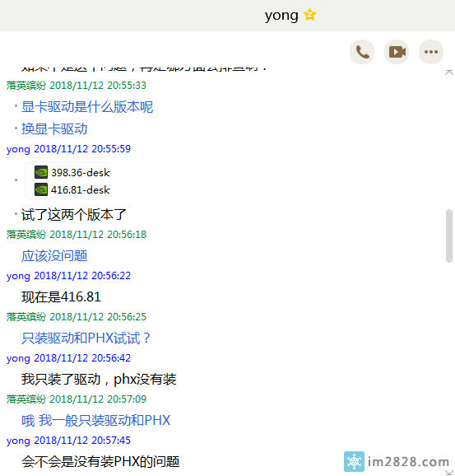The height and width of the screenshot is (476, 455).
Task: Click the contact name yong in title
Action: point(281,16)
